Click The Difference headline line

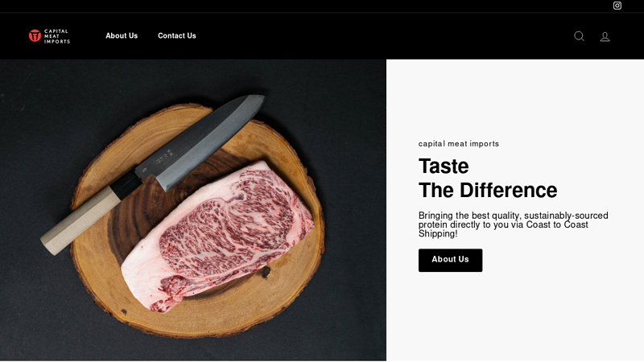click(488, 191)
